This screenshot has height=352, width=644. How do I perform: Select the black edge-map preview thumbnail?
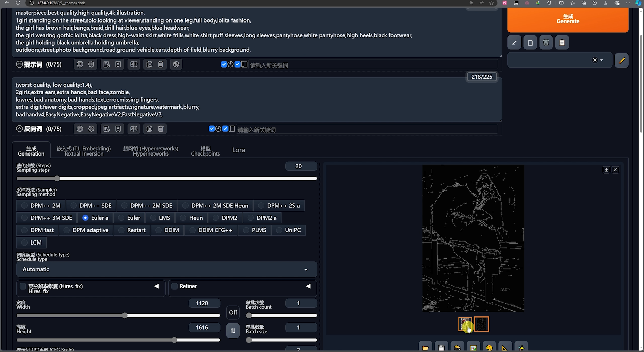coord(482,324)
